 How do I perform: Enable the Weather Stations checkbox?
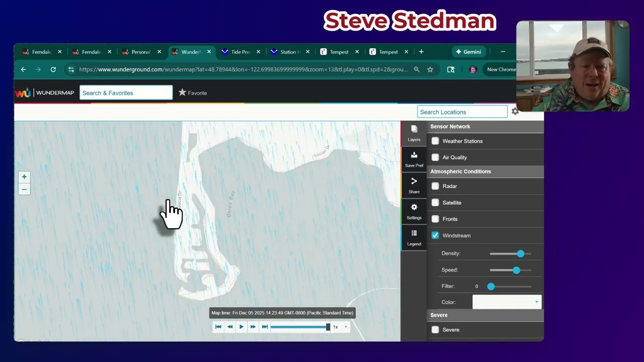(435, 141)
